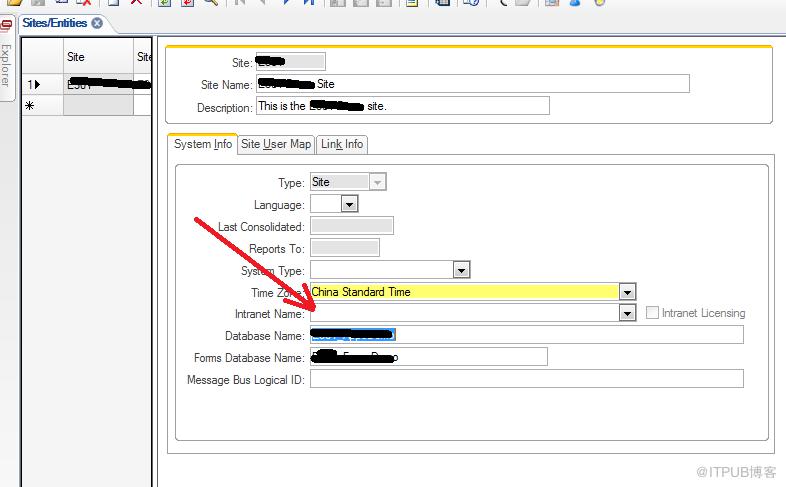The height and width of the screenshot is (487, 786).
Task: Click the Database Name field
Action: 527,335
